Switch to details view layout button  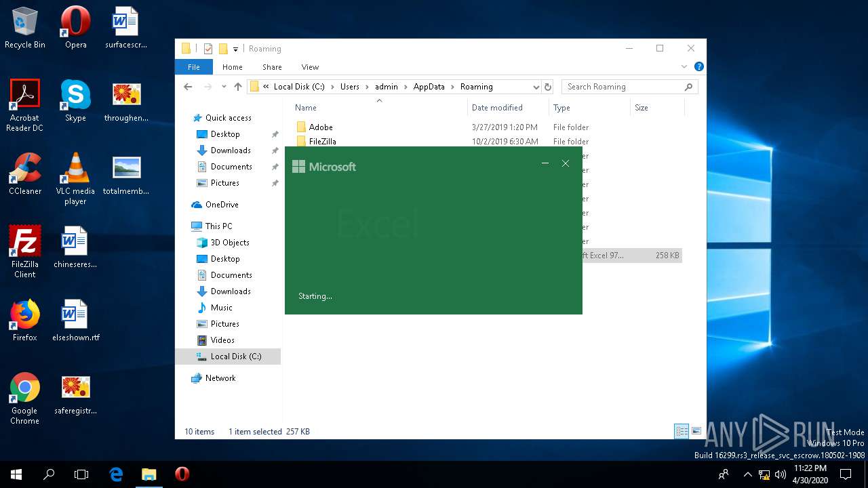click(x=682, y=431)
